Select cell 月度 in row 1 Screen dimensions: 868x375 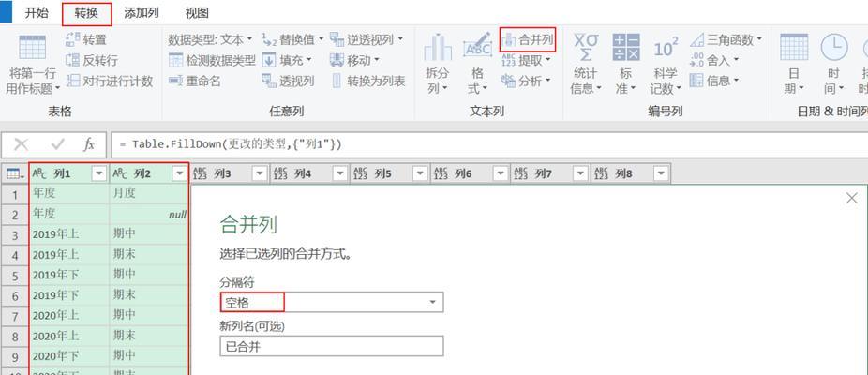149,194
